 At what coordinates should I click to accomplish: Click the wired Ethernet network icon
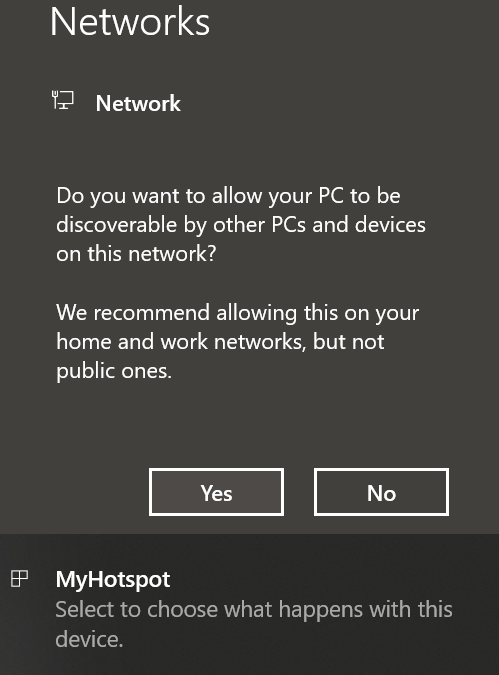[x=63, y=100]
